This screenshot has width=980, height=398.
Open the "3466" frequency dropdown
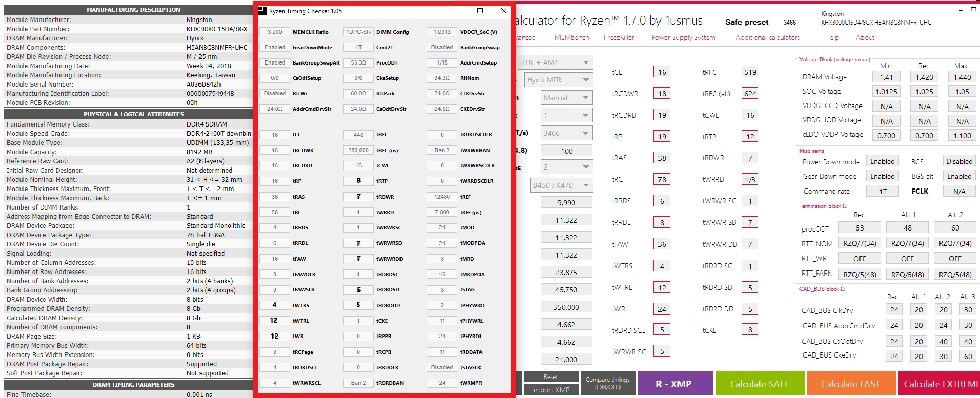567,133
